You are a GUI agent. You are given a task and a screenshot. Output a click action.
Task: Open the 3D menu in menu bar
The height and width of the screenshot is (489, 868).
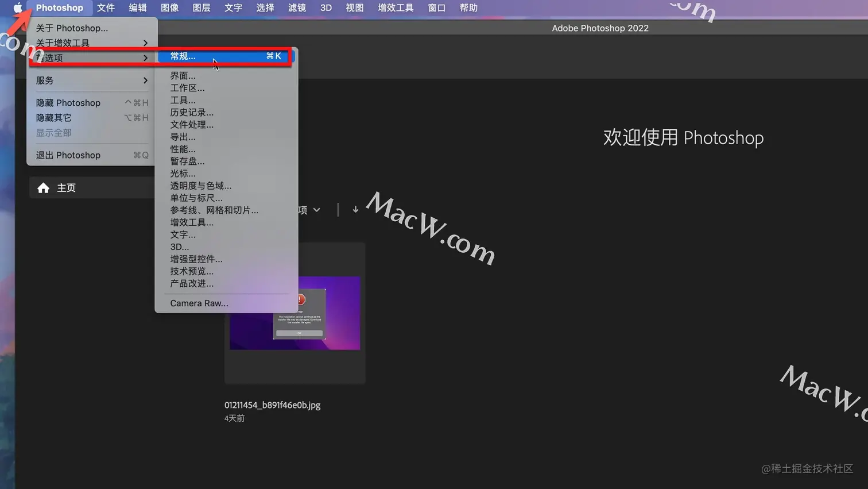click(x=326, y=7)
